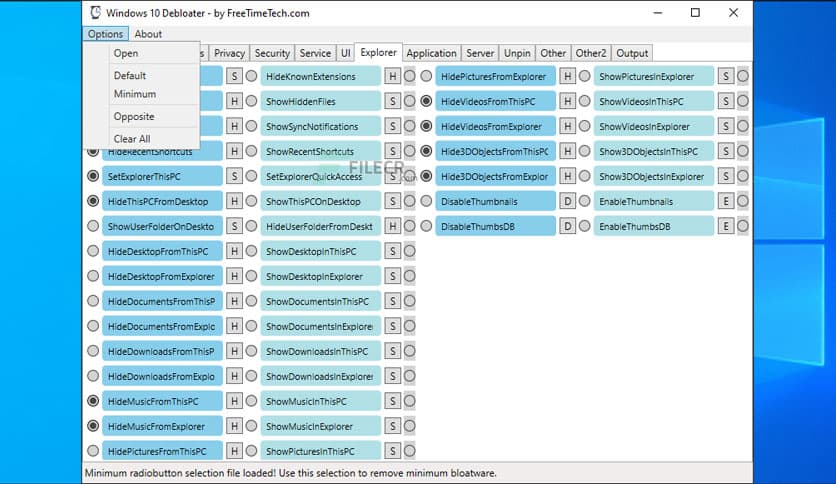Click the H button after HideUserFolderFromDesktop
Screen dimensions: 836x484
(x=392, y=226)
